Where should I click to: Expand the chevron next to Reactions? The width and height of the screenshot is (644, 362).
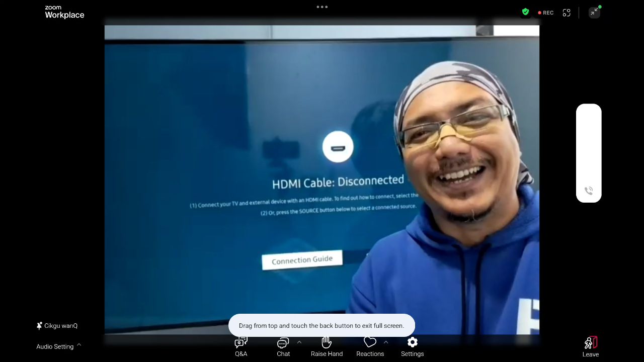386,342
